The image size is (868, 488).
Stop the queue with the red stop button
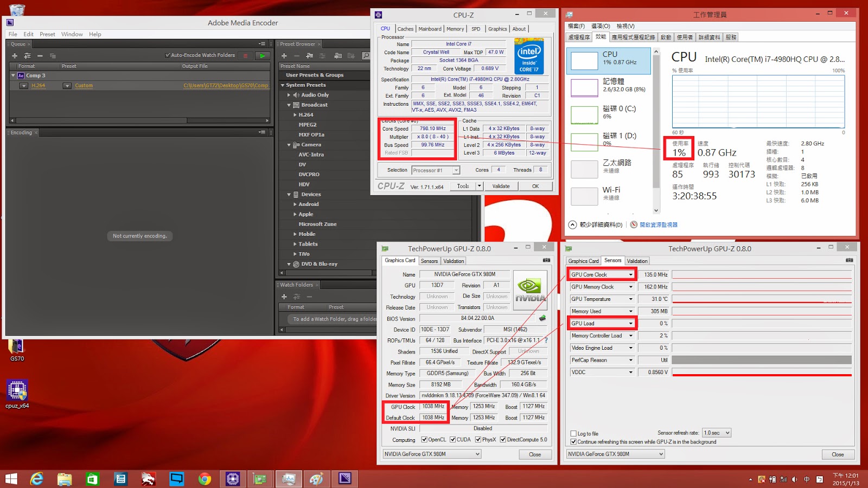pos(246,55)
